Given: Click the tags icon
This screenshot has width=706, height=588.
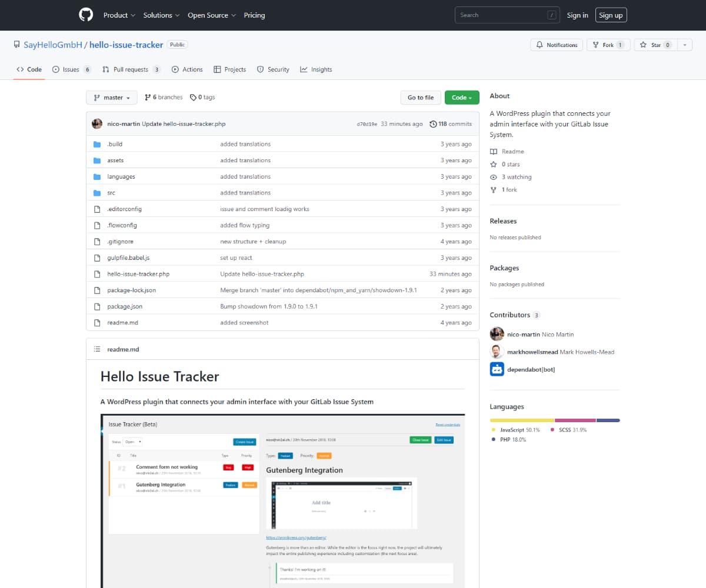Looking at the screenshot, I should coord(193,98).
